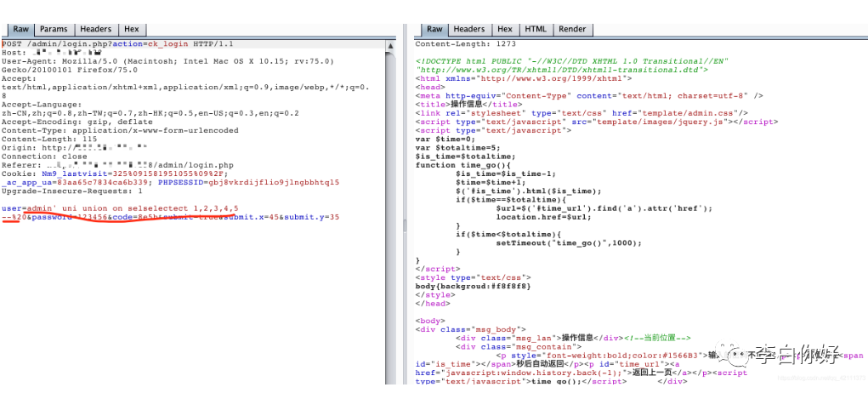Open the Hex tab in the response panel
868x393 pixels.
[x=505, y=29]
